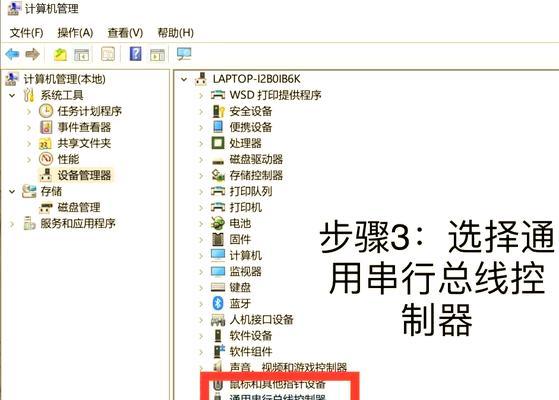
Task: Collapse the 系统工具 (System Tools) node
Action: (12, 95)
